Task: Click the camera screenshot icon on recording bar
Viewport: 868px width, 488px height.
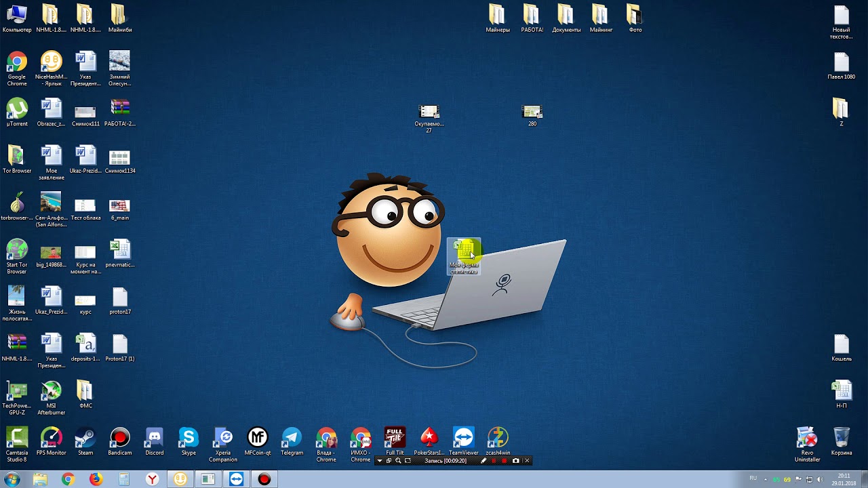Action: (515, 461)
